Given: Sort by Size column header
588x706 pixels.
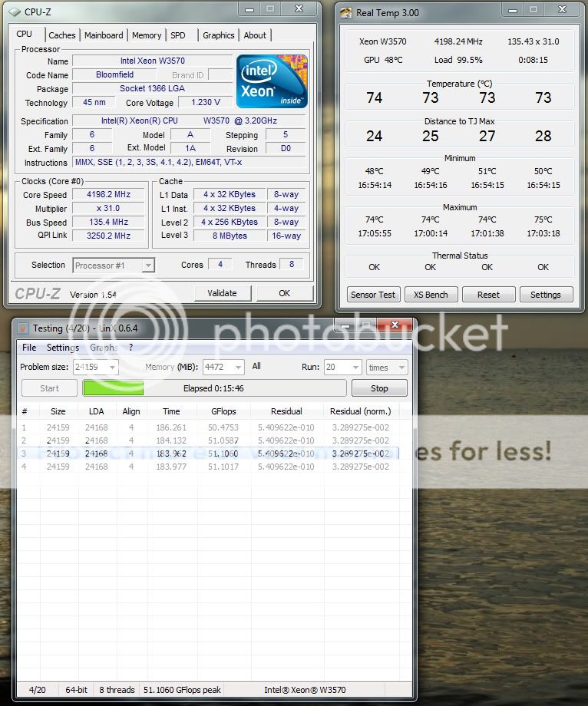Looking at the screenshot, I should 58,411.
